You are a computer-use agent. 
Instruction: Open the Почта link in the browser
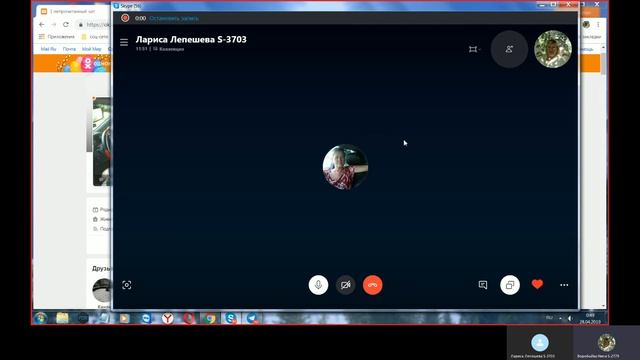(69, 49)
